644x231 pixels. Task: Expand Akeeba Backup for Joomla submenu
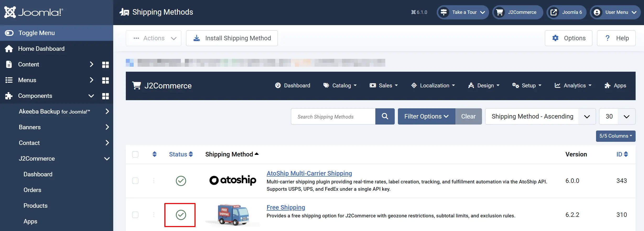click(x=107, y=111)
